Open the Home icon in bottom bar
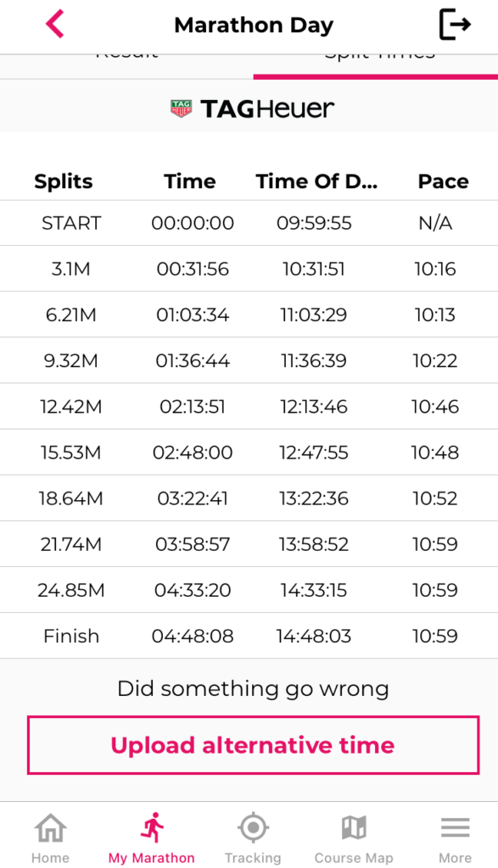The image size is (498, 868). [x=50, y=828]
